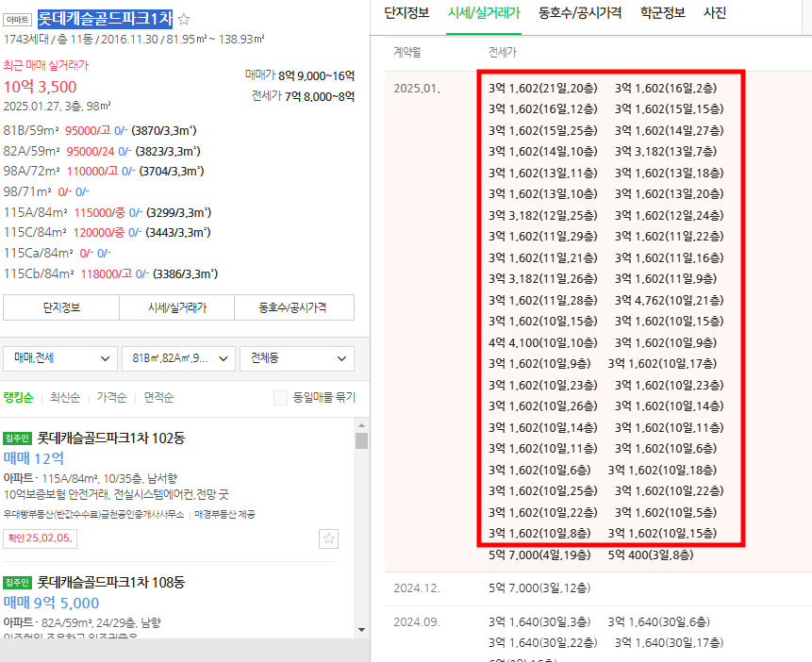Click the recent price 10억 3,500
The height and width of the screenshot is (662, 812).
40,87
